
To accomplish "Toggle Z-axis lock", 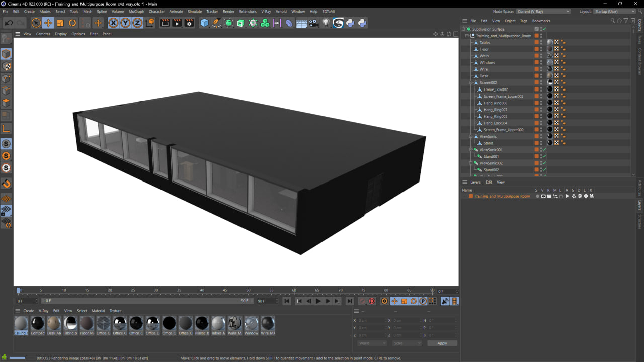I will pos(137,23).
